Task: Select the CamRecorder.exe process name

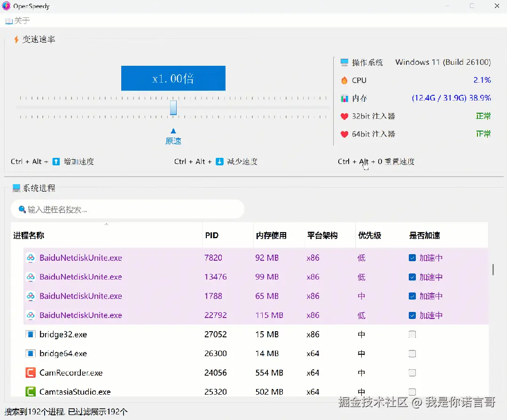Action: [71, 373]
